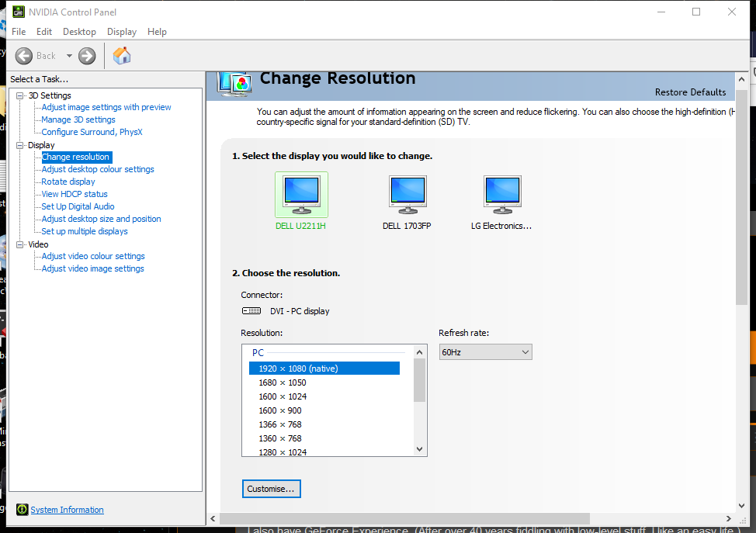Viewport: 756px width, 533px height.
Task: Open the Help menu
Action: click(x=157, y=32)
